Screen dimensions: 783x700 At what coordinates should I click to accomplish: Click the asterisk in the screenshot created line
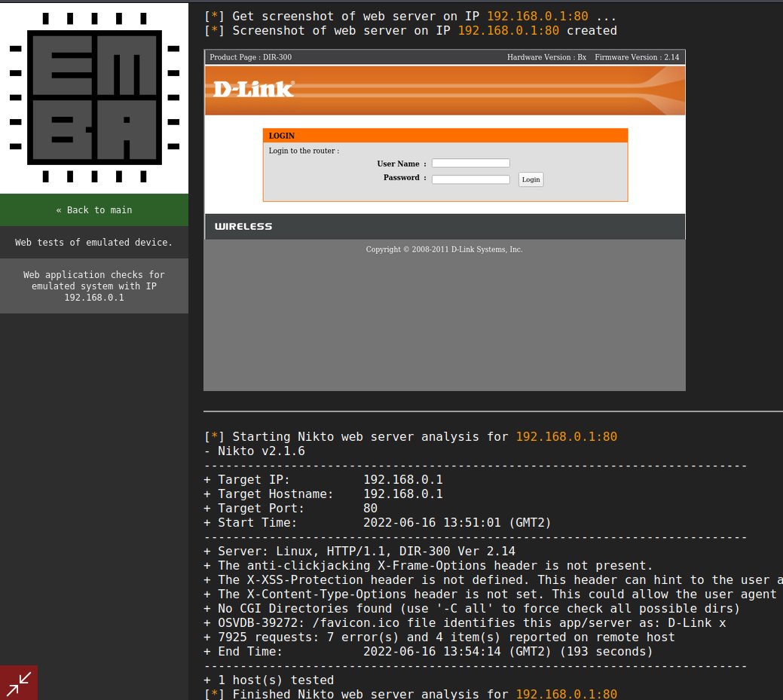(213, 30)
